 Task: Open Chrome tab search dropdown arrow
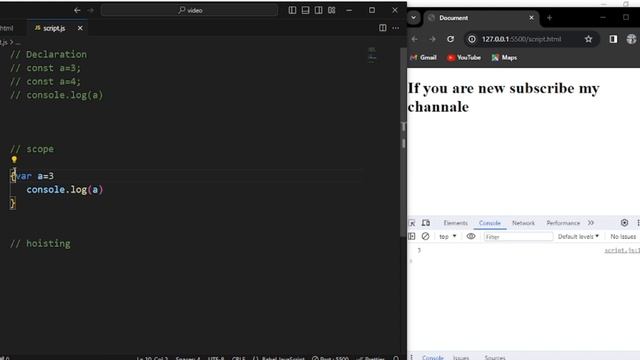point(413,18)
